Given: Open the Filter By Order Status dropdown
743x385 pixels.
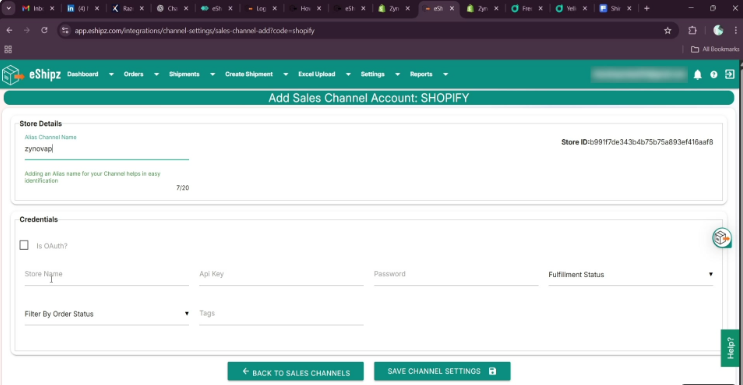Looking at the screenshot, I should pyautogui.click(x=107, y=315).
